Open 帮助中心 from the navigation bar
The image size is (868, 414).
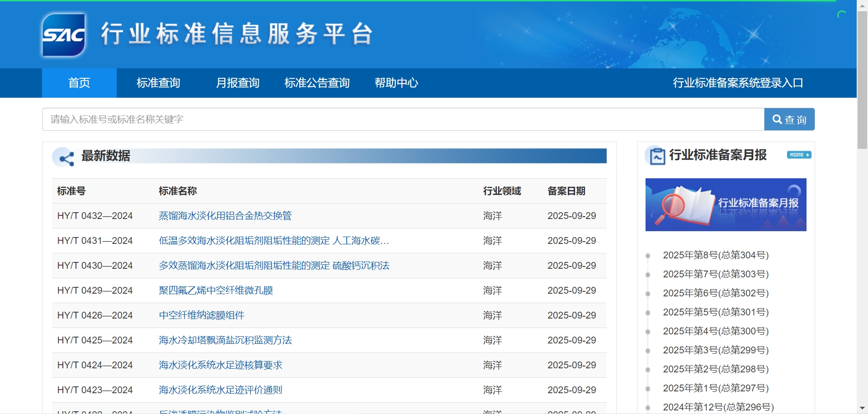coord(396,83)
